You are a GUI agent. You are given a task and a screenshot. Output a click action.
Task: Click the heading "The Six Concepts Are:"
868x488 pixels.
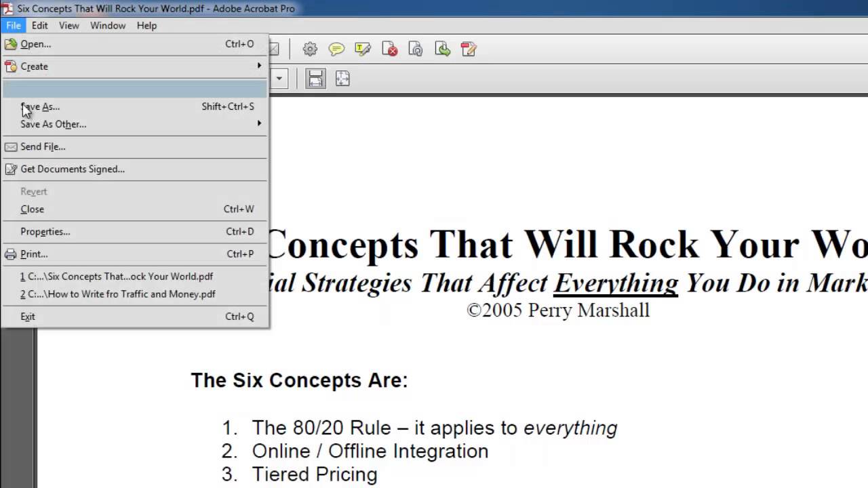pyautogui.click(x=299, y=380)
